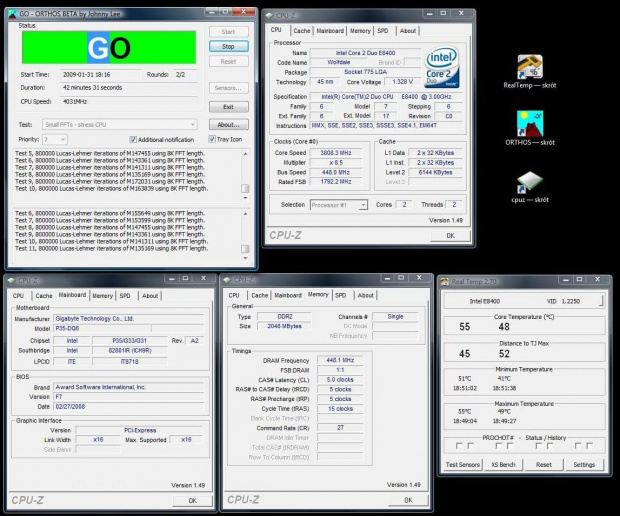Click XS Bench in Real Temp

pyautogui.click(x=503, y=465)
